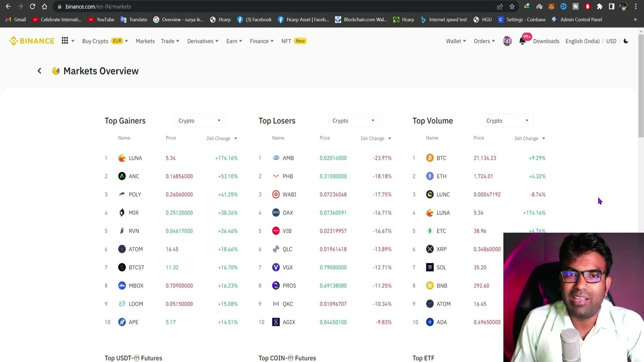This screenshot has width=644, height=362.
Task: Open Top Losers Crypto dropdown
Action: pyautogui.click(x=353, y=121)
